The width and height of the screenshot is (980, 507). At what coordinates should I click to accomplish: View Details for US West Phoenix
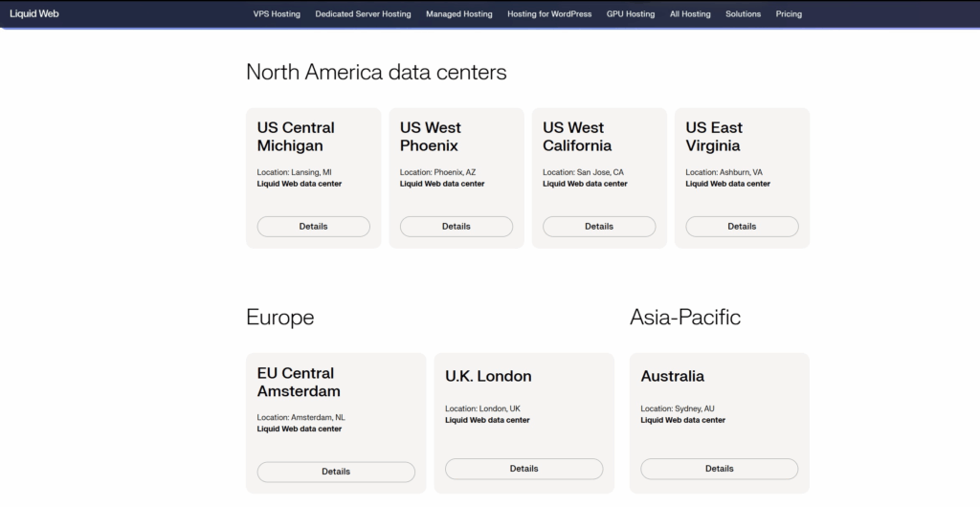pyautogui.click(x=456, y=227)
